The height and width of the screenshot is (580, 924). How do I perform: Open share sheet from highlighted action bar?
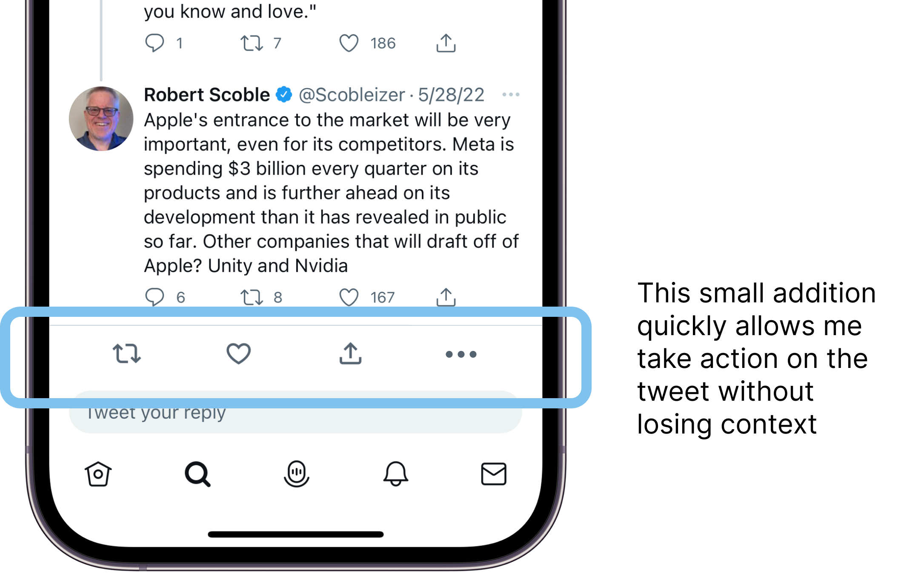click(350, 353)
